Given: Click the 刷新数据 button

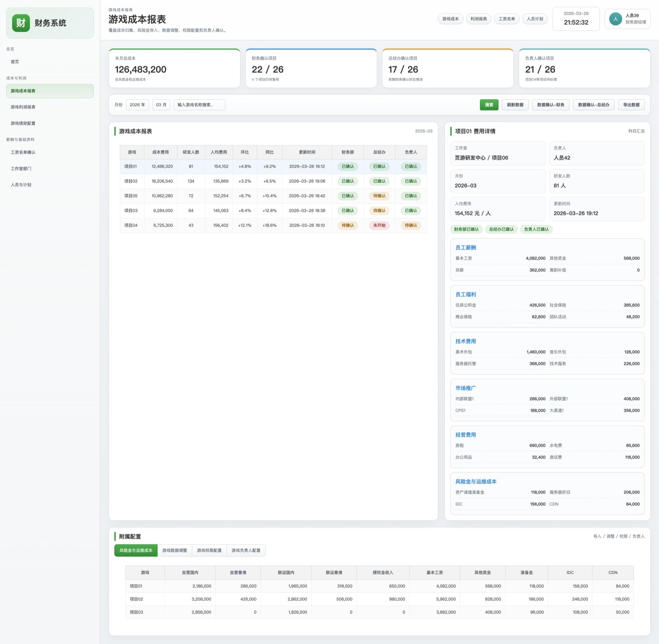Looking at the screenshot, I should 515,105.
